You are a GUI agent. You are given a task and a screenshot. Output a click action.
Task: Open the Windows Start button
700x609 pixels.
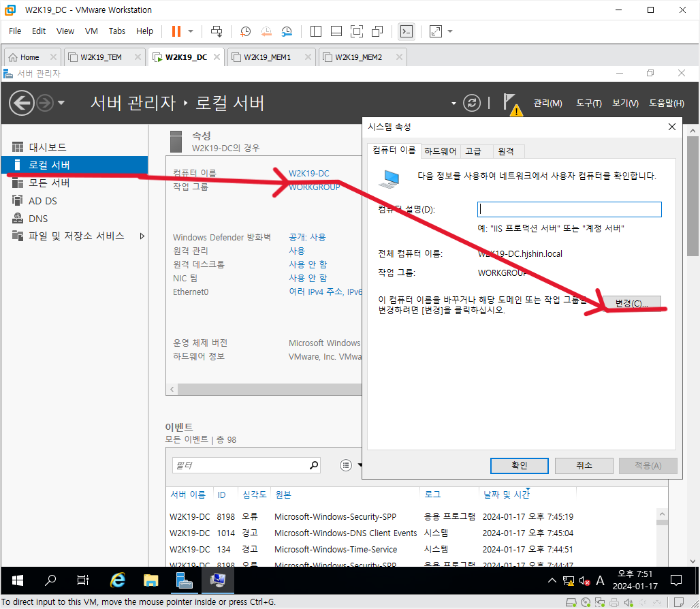[18, 580]
